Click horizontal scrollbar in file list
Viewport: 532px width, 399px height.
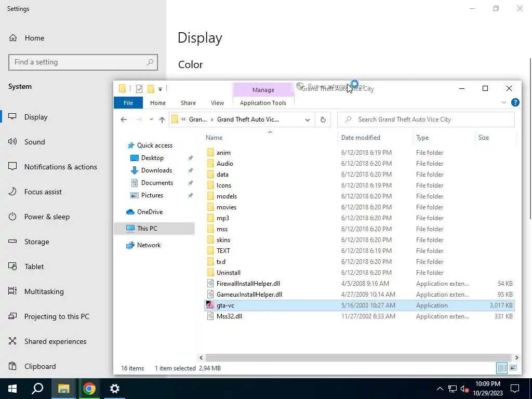[358, 357]
